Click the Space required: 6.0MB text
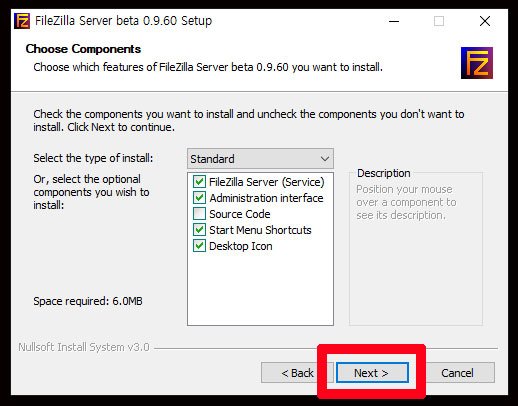 tap(88, 301)
